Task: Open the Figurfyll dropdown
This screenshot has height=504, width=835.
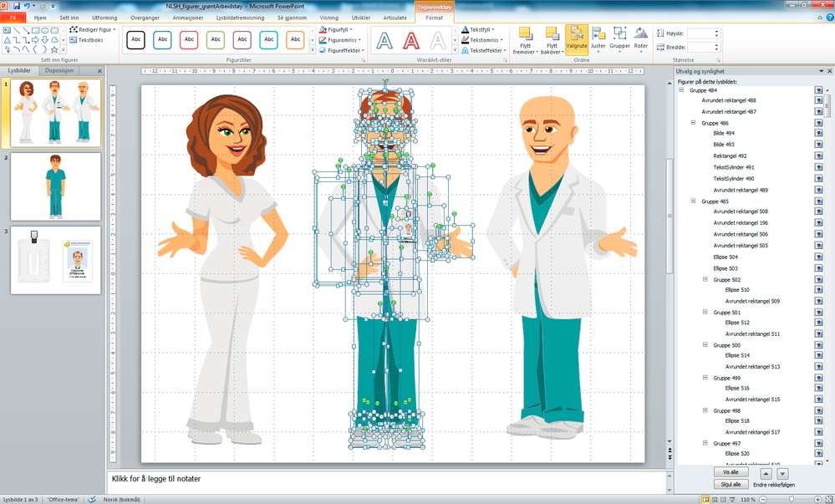Action: (x=339, y=29)
